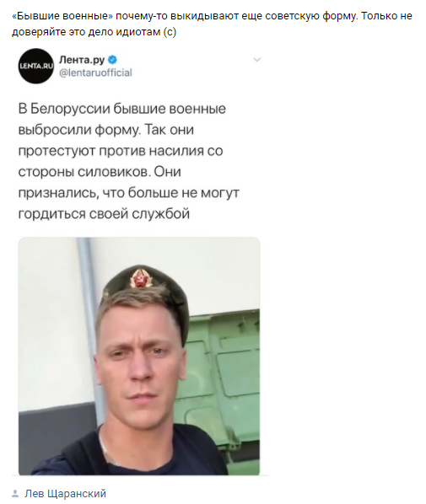Click the blue verified checkmark badge
The image size is (426, 504).
coord(112,60)
